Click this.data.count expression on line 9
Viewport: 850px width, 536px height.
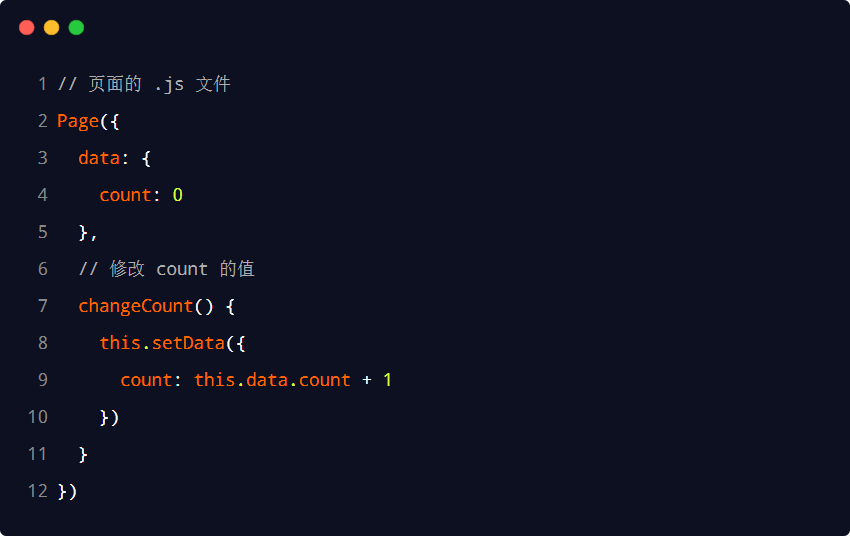point(272,380)
